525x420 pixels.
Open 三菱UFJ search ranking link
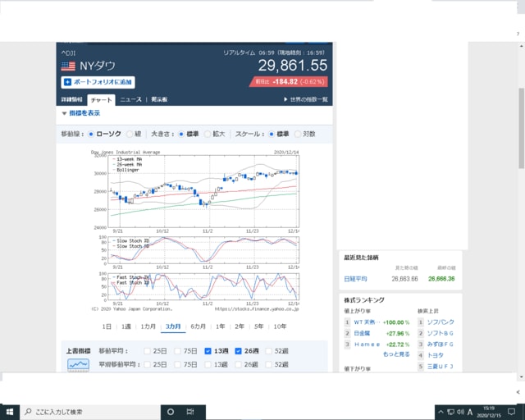click(441, 367)
